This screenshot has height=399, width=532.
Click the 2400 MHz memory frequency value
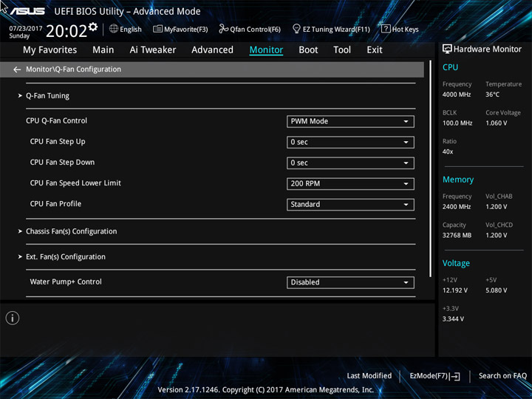[x=457, y=207]
